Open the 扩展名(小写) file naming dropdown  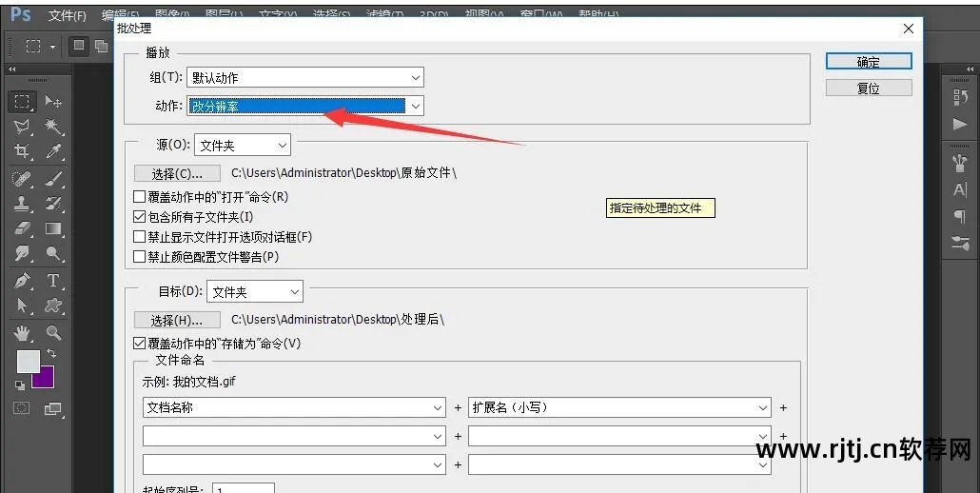point(619,407)
